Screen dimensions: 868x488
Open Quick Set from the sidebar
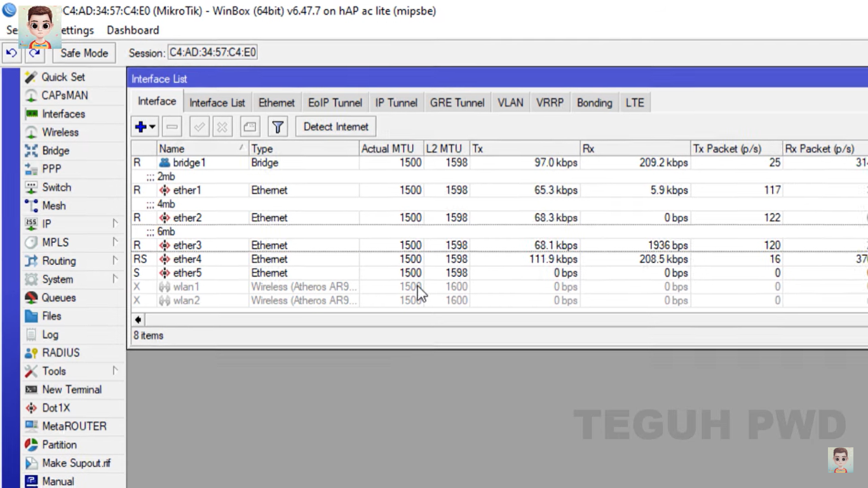point(63,77)
